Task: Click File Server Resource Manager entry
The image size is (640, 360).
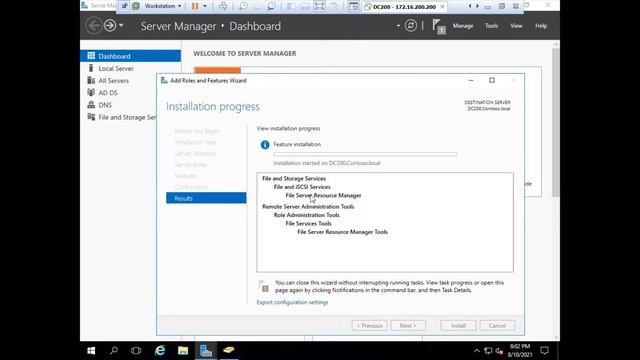Action: coord(323,195)
